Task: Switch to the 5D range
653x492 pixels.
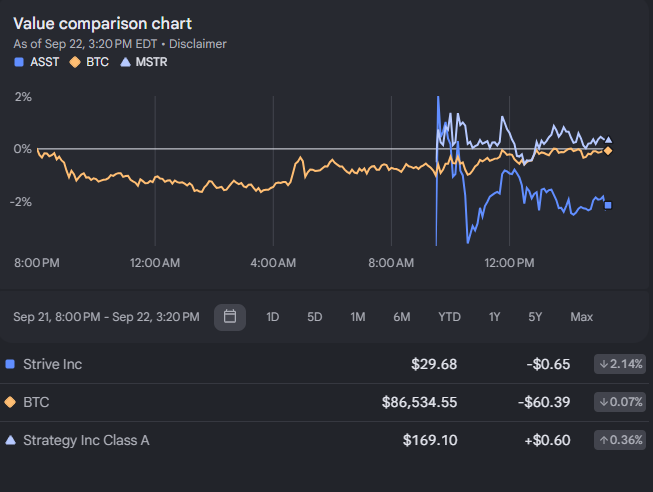Action: [314, 317]
